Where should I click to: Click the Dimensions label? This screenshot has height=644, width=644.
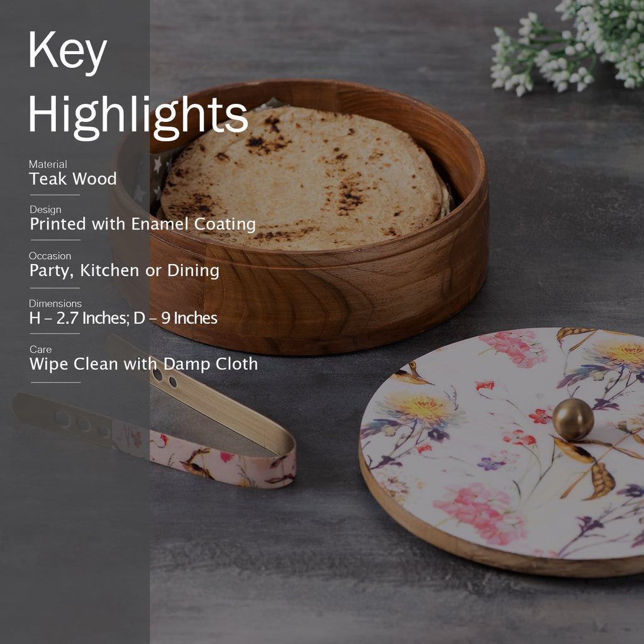click(55, 304)
